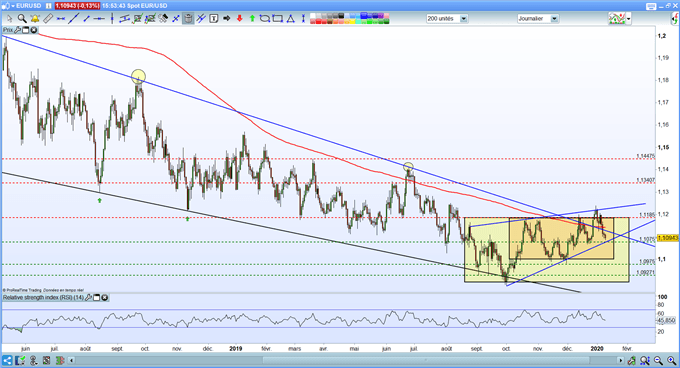Click scrollbar right arrow
Image resolution: width=680 pixels, height=368 pixels.
[621, 361]
